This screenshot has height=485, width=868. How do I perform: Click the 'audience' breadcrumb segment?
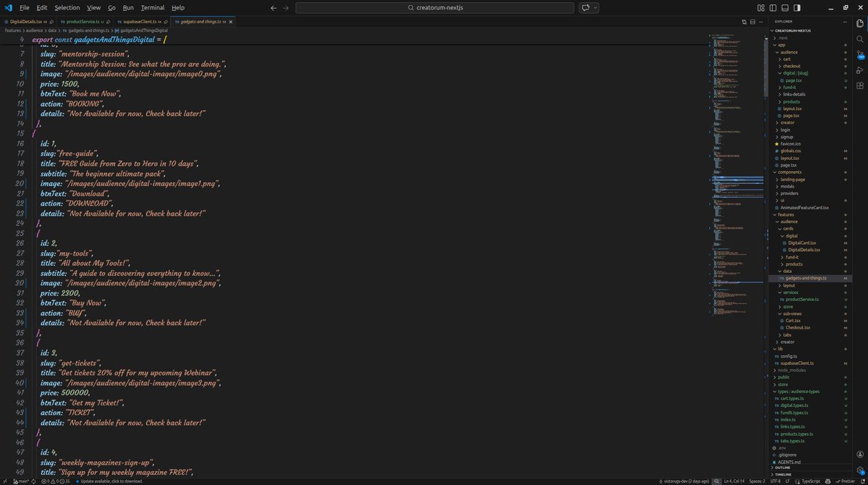click(34, 30)
